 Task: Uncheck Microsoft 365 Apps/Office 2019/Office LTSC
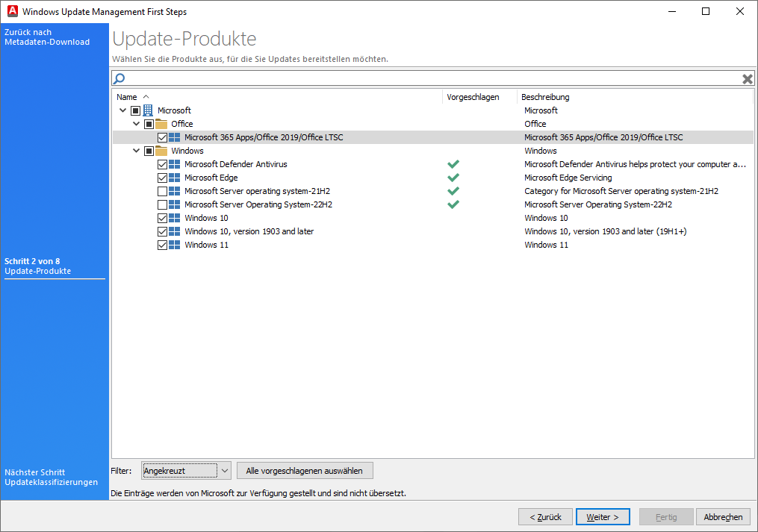(x=163, y=138)
